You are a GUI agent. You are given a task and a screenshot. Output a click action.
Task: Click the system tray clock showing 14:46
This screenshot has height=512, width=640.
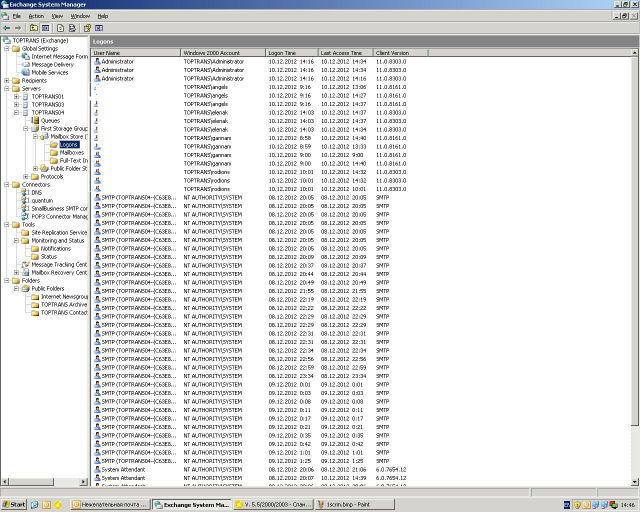click(x=627, y=505)
